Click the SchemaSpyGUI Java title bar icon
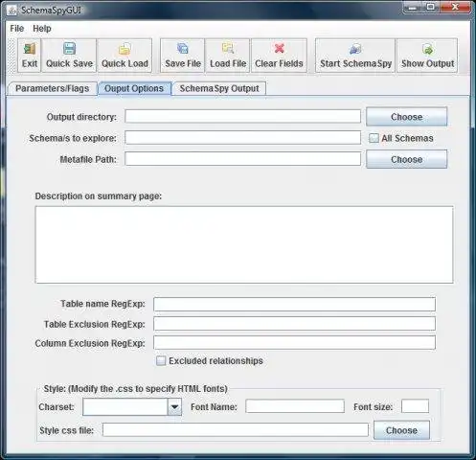The width and height of the screenshot is (476, 460). [x=12, y=11]
